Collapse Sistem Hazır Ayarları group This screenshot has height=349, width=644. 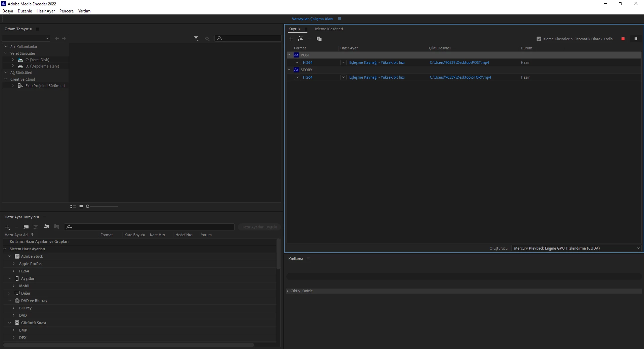5,249
